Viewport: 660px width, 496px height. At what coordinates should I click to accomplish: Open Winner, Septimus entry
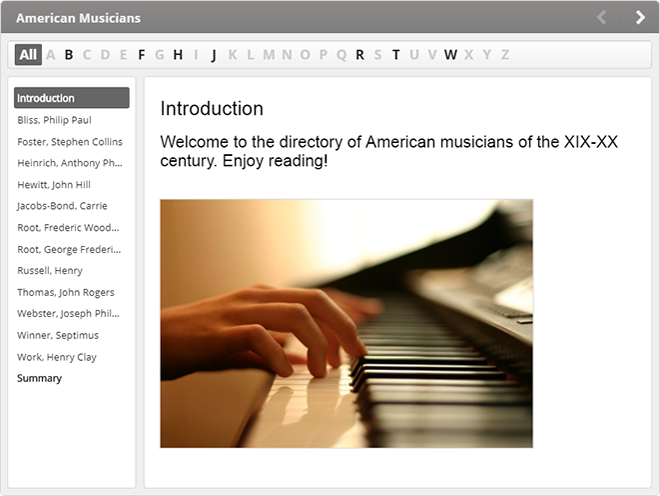click(x=57, y=335)
